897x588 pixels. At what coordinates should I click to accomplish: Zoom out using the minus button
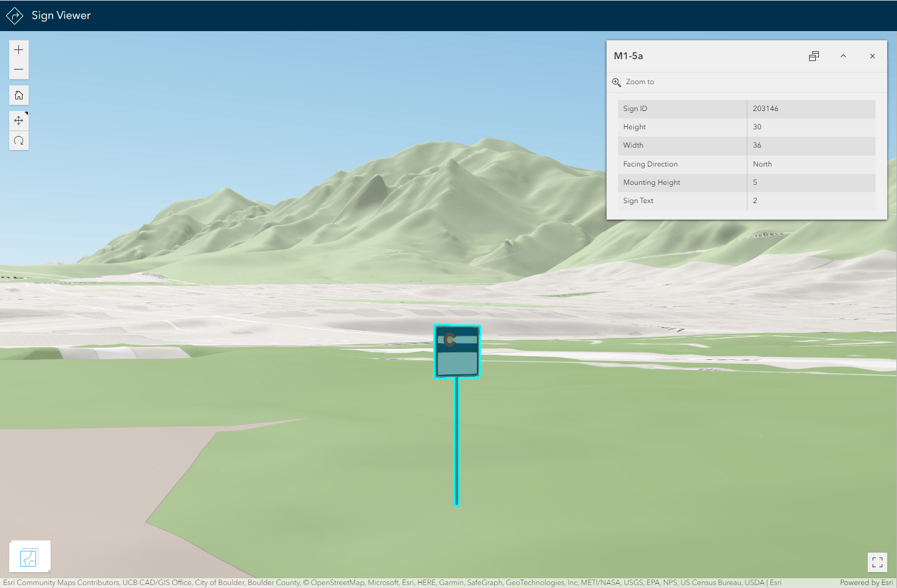point(18,69)
